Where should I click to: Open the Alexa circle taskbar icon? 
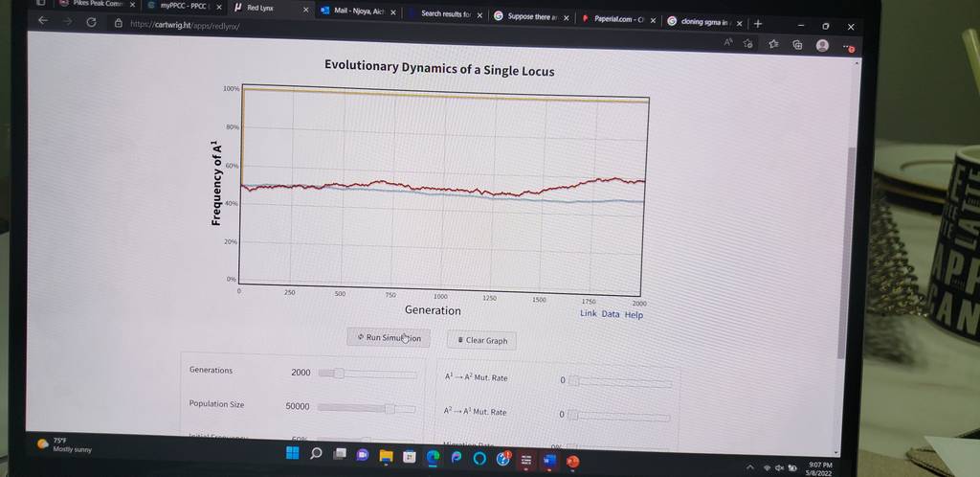point(479,459)
